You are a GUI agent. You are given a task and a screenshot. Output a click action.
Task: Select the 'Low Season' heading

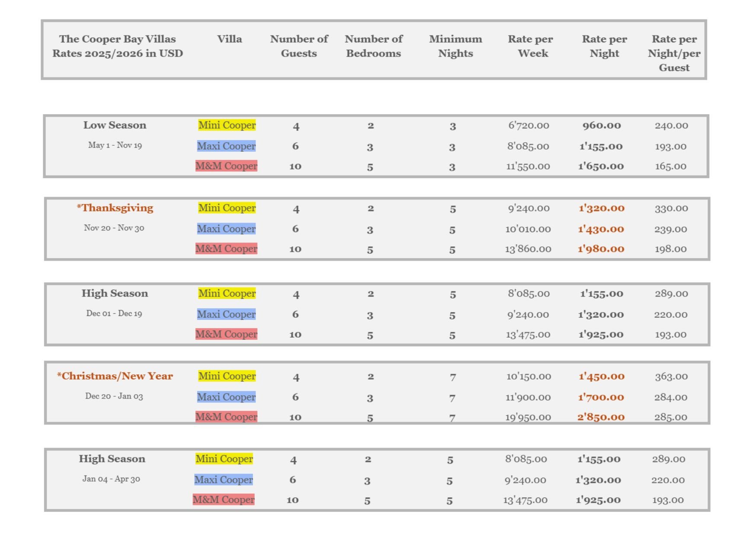115,125
